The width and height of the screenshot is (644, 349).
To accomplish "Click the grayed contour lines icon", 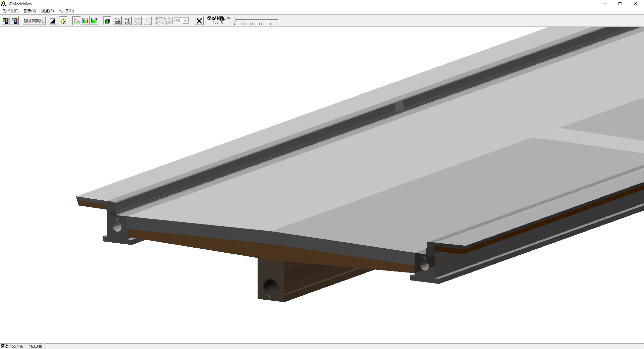I will click(138, 21).
